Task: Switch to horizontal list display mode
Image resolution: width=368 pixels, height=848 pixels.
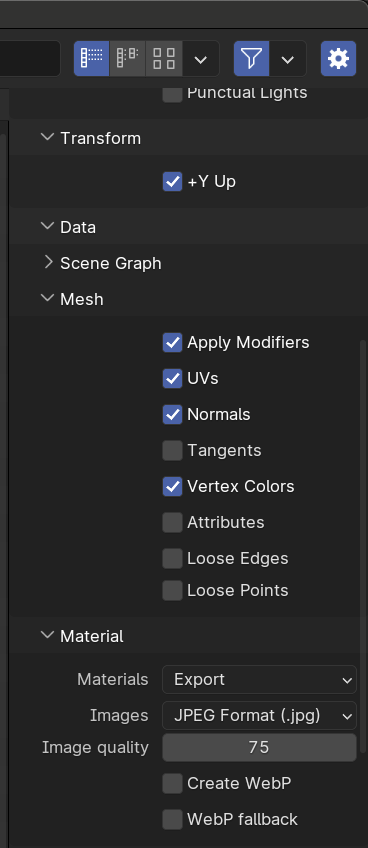Action: coord(127,58)
